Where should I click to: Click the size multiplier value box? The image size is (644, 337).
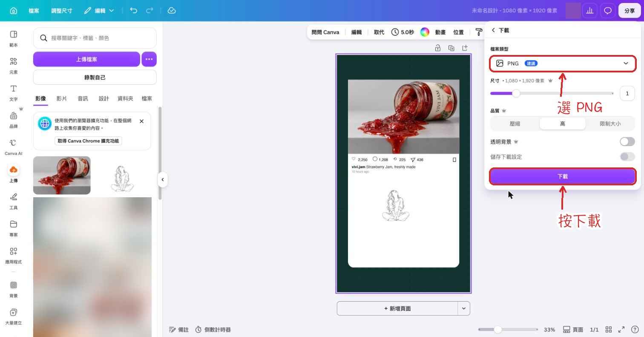point(627,93)
